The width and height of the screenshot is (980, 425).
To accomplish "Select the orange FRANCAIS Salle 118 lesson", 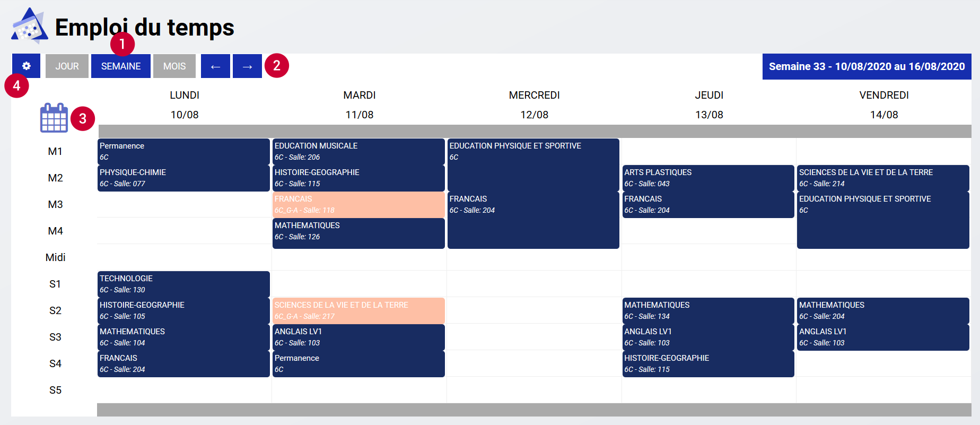I will tap(358, 204).
